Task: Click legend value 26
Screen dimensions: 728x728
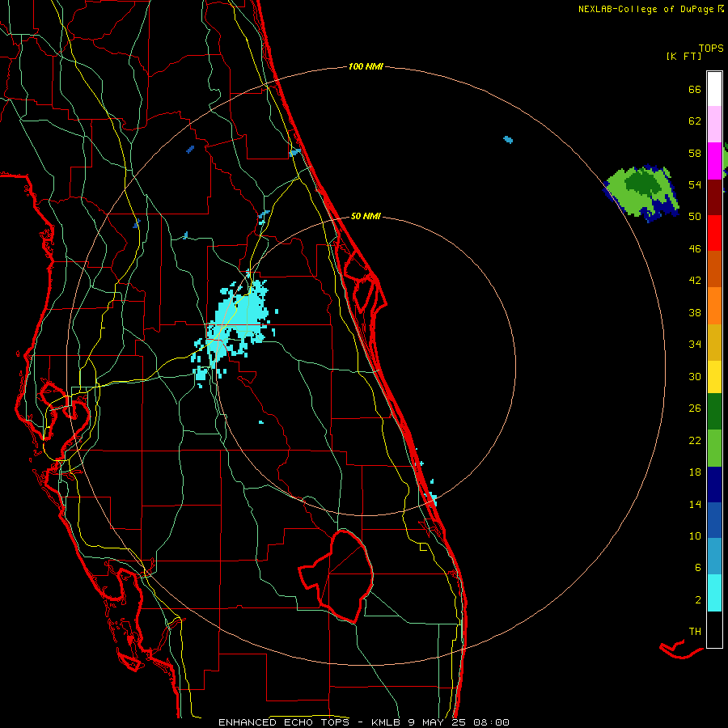Action: pyautogui.click(x=695, y=408)
